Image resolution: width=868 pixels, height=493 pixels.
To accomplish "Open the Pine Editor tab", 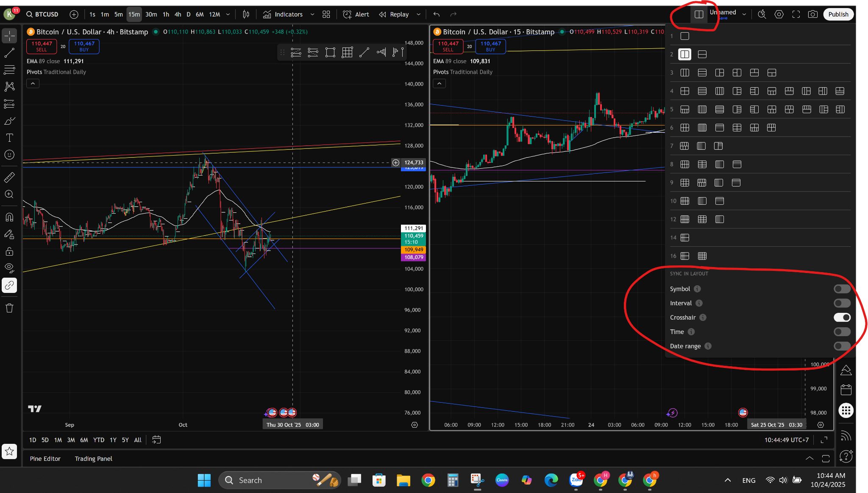I will click(45, 459).
